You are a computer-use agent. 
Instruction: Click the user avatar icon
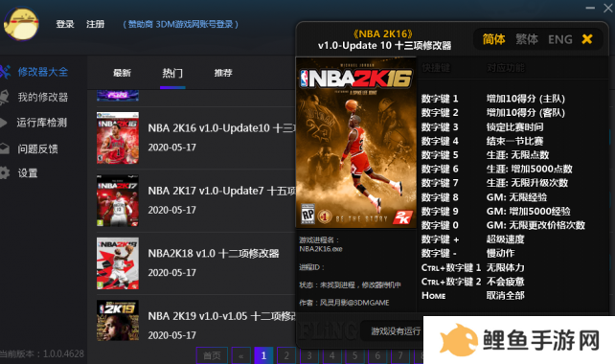pos(21,24)
